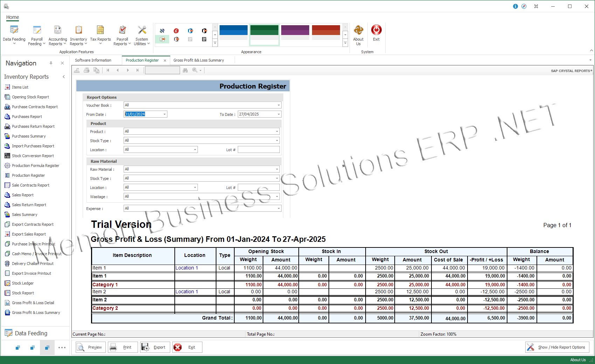Click the Preview button

point(91,347)
